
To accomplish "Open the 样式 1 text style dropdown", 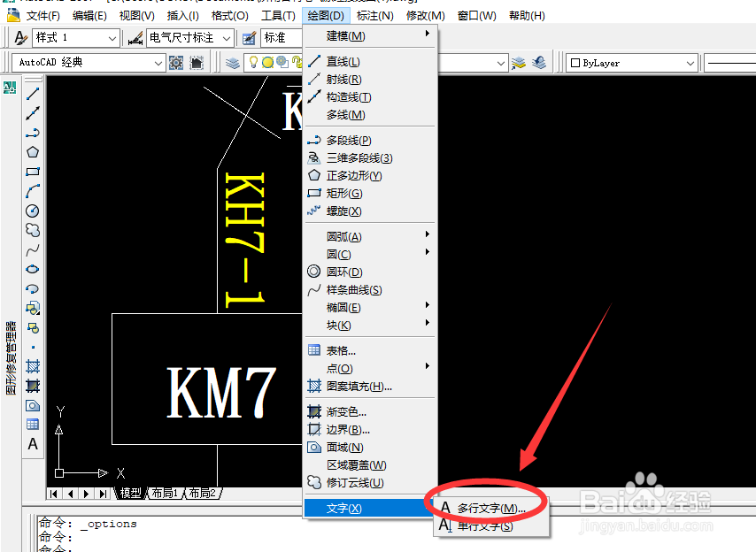I will 76,37.
